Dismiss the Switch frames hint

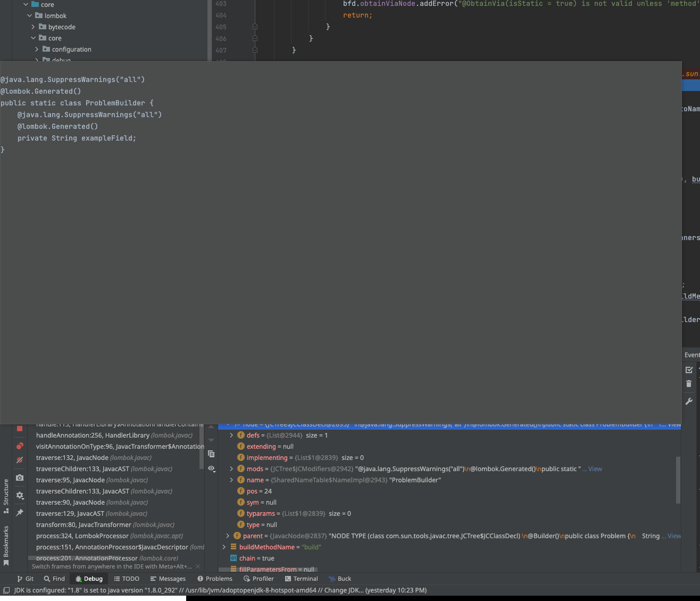(x=198, y=566)
